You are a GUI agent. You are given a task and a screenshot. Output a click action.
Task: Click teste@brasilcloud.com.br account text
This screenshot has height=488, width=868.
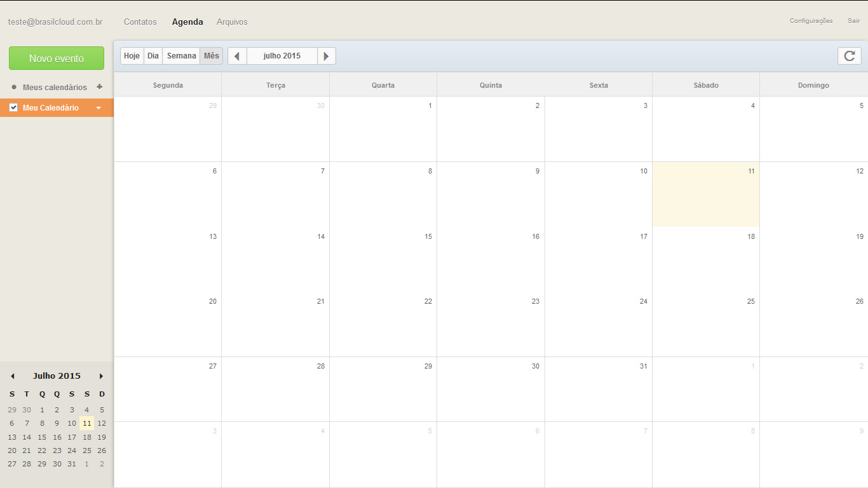[x=55, y=22]
